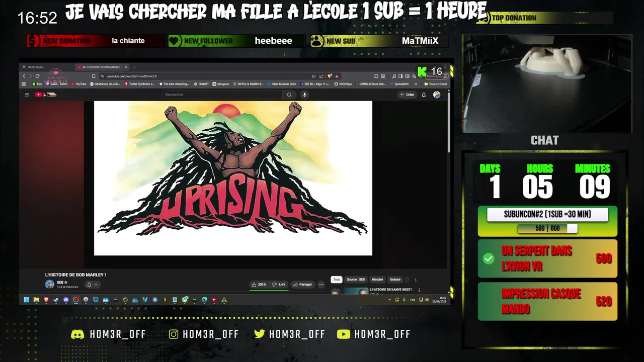Start voice search with microphone icon
Screen dimensions: 644x362
pyautogui.click(x=304, y=95)
